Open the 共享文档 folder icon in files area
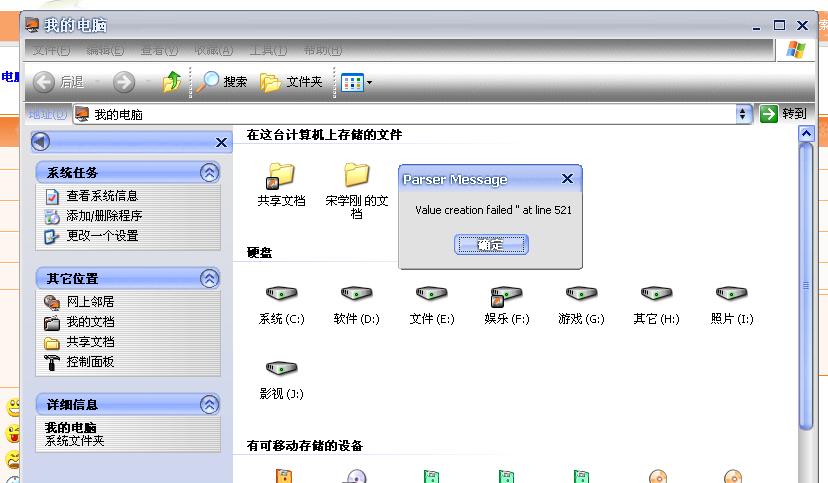Image resolution: width=828 pixels, height=483 pixels. (x=281, y=175)
